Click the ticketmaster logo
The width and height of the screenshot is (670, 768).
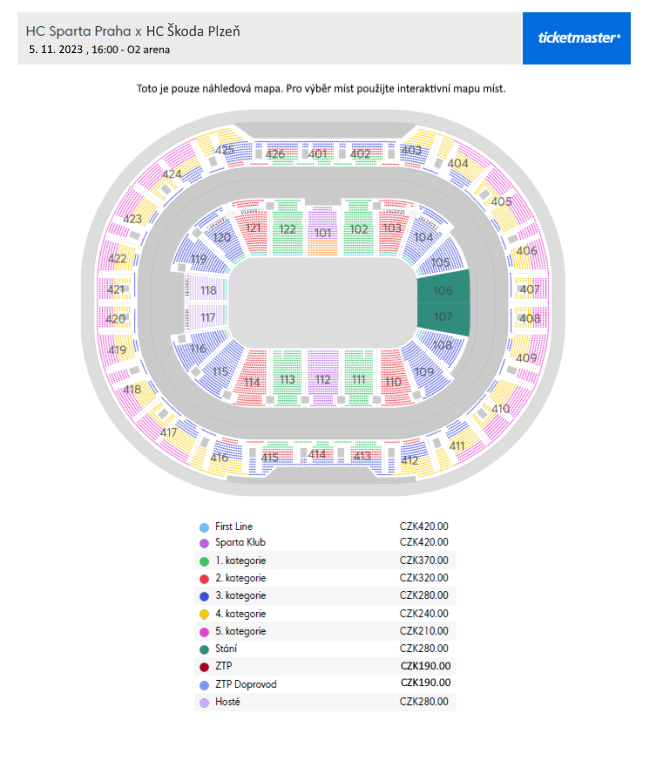(x=578, y=38)
